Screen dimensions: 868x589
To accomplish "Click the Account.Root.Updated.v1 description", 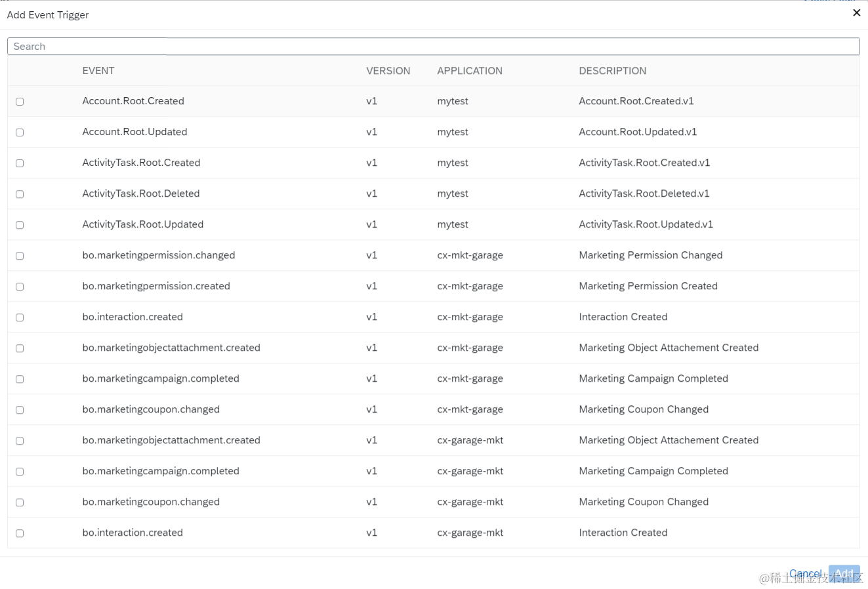I will point(638,132).
